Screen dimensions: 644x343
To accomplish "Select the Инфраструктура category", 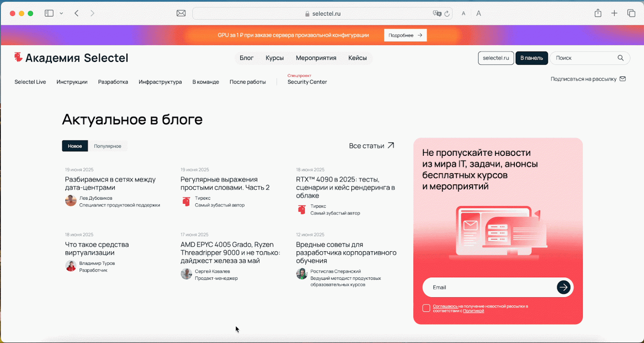I will (161, 82).
